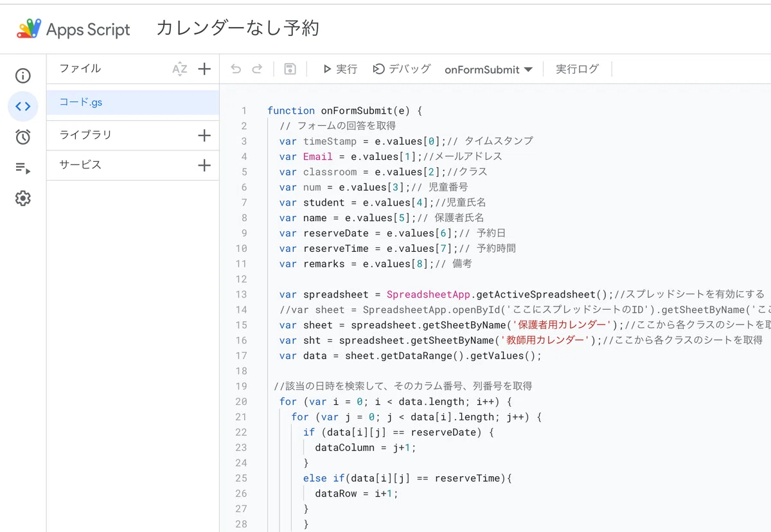Screen dimensions: 771x532
Task: Click the student variable on line 7
Action: [x=324, y=202]
